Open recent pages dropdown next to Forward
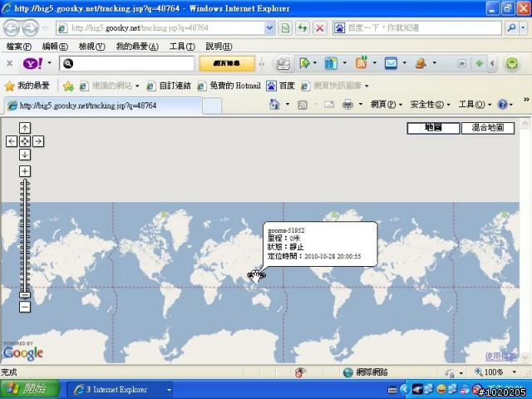Image resolution: width=532 pixels, height=399 pixels. pos(45,28)
